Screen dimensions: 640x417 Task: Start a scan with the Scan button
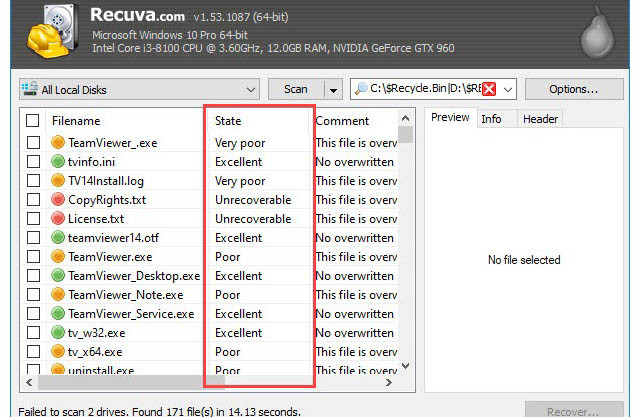pos(296,89)
